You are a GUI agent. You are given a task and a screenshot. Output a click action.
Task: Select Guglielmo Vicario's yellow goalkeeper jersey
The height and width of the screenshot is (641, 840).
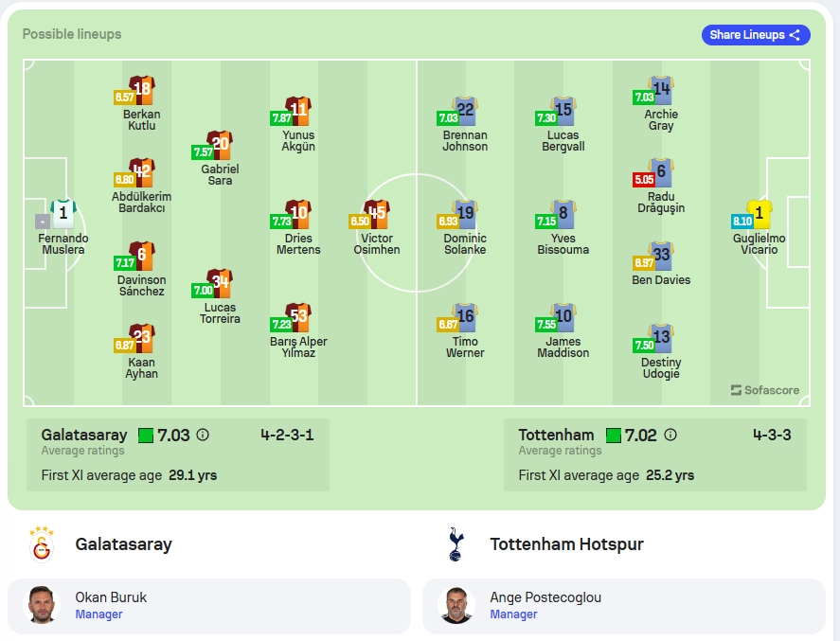coord(760,214)
